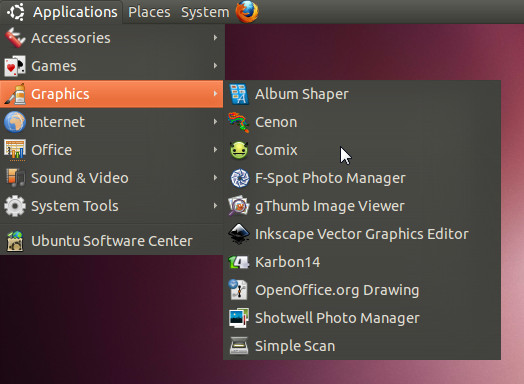Screen dimensions: 524x384
Task: Click the Shotwell Photo Manager icon
Action: tap(239, 318)
